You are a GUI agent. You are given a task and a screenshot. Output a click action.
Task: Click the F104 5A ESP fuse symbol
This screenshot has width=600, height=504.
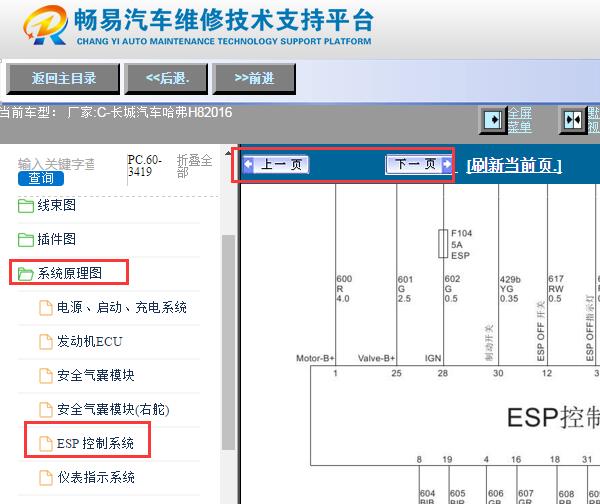point(443,244)
